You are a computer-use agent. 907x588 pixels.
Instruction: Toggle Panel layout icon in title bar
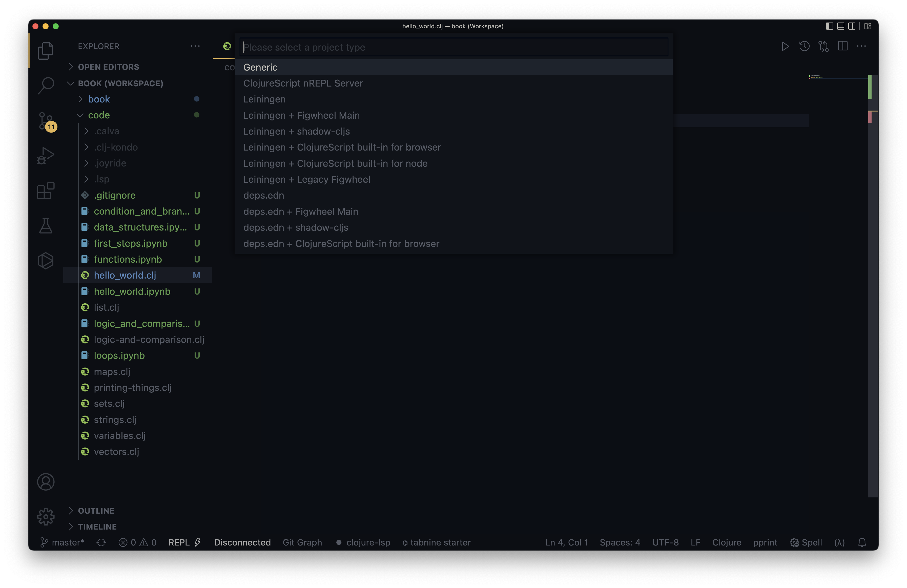point(840,26)
